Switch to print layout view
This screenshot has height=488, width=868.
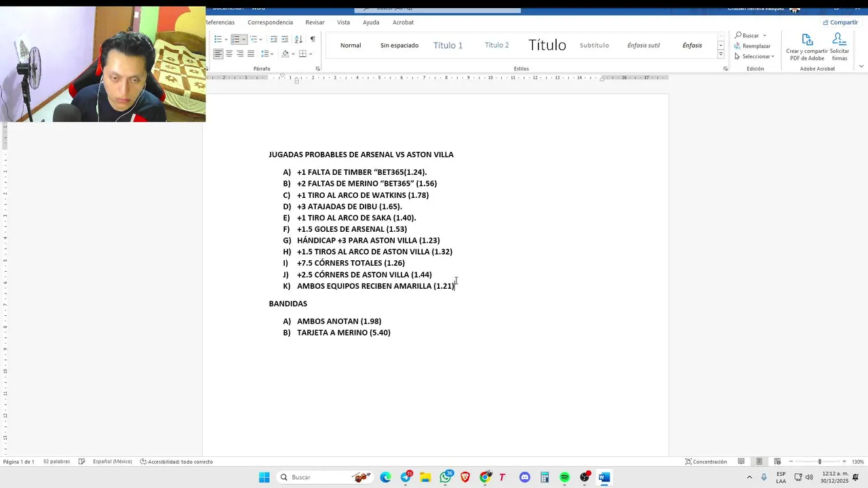point(759,462)
